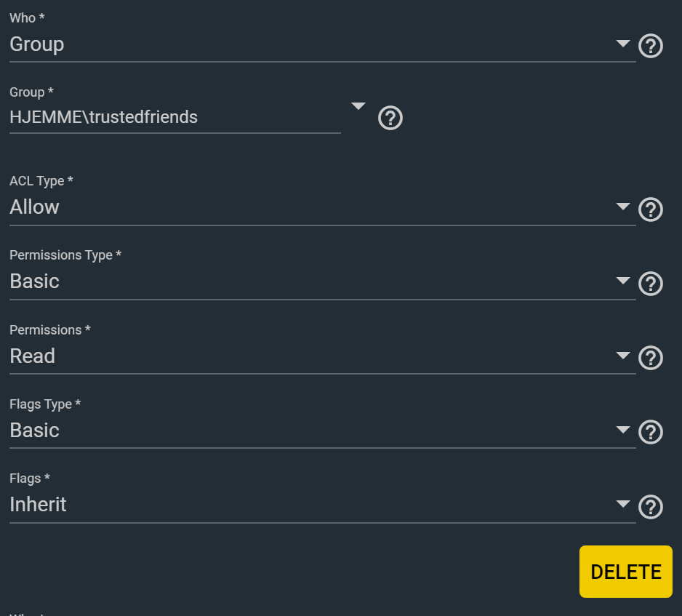Viewport: 682px width, 616px height.
Task: View help for ACL Type
Action: coord(650,209)
